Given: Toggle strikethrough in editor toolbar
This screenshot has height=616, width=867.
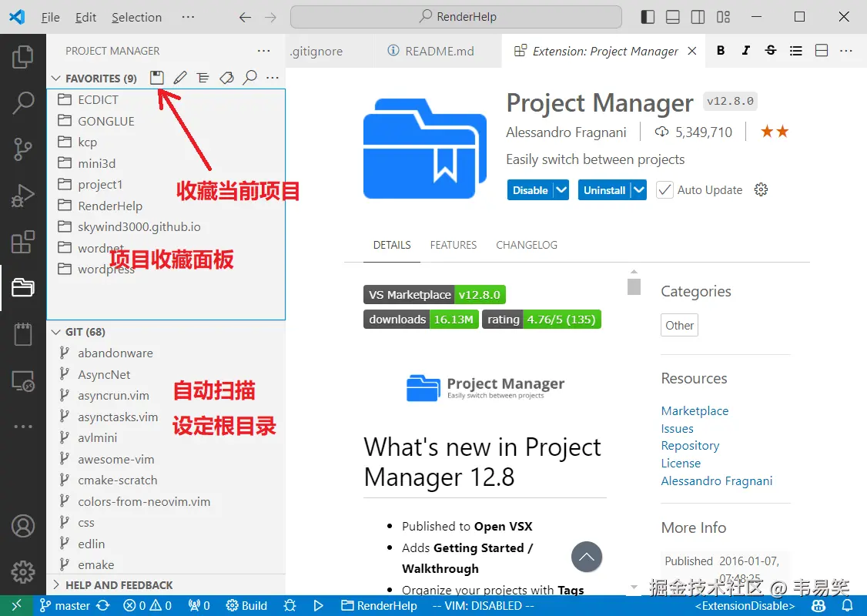Looking at the screenshot, I should click(x=770, y=51).
